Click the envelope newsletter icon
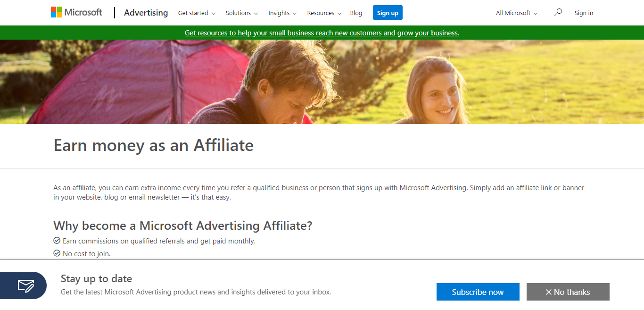Image resolution: width=644 pixels, height=310 pixels. (x=25, y=285)
